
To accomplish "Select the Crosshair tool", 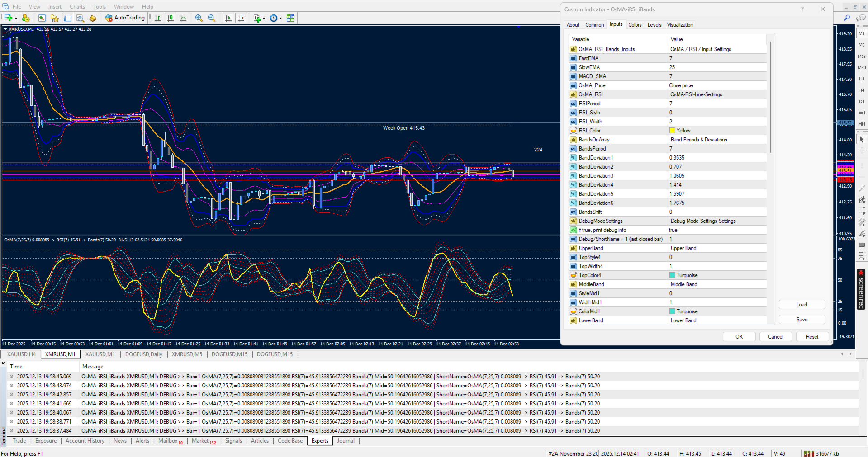I will (x=862, y=151).
